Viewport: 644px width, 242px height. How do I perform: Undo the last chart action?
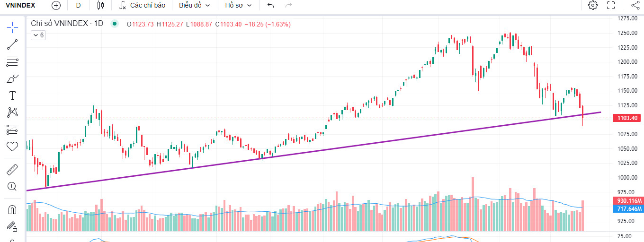270,6
